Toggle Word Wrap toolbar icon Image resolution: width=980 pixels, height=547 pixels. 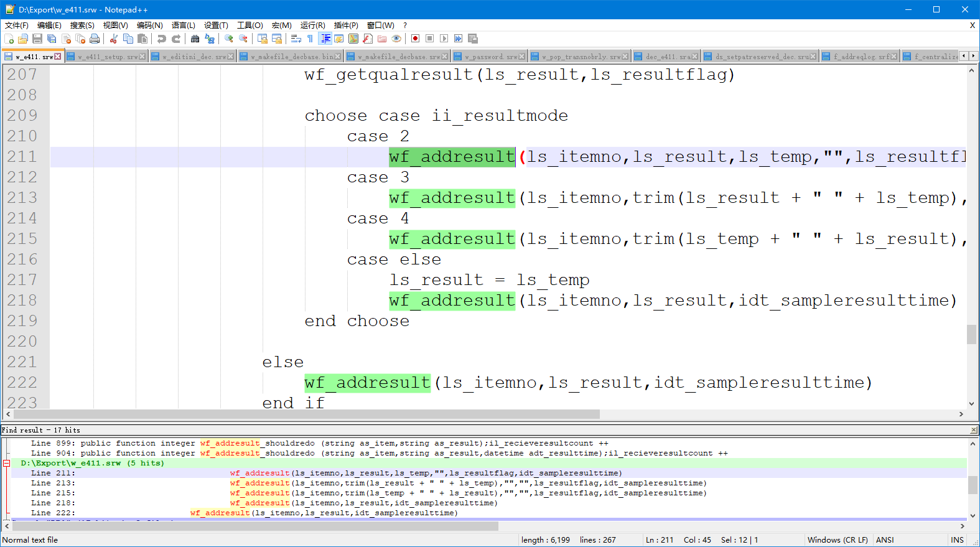point(296,39)
